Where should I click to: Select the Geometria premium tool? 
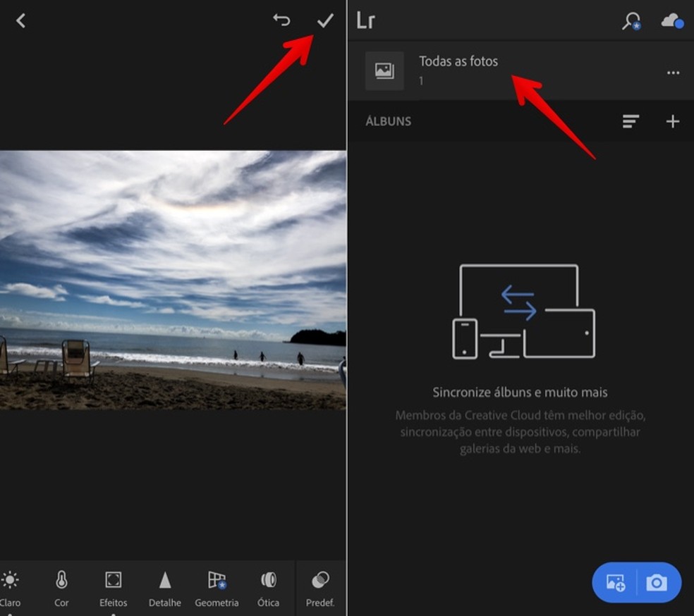tap(217, 588)
